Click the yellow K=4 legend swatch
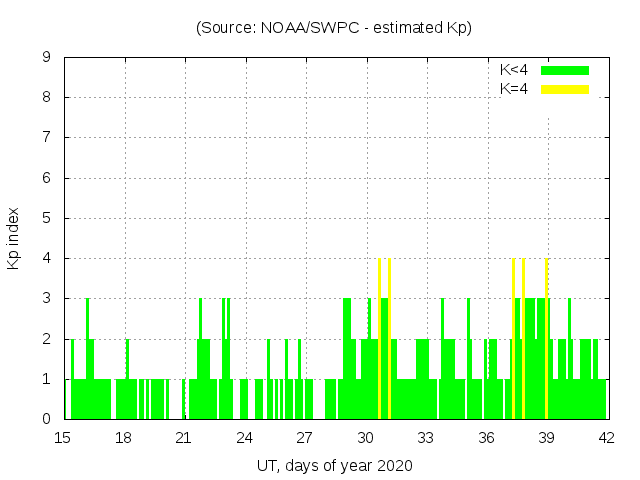Image resolution: width=640 pixels, height=480 pixels. 565,89
